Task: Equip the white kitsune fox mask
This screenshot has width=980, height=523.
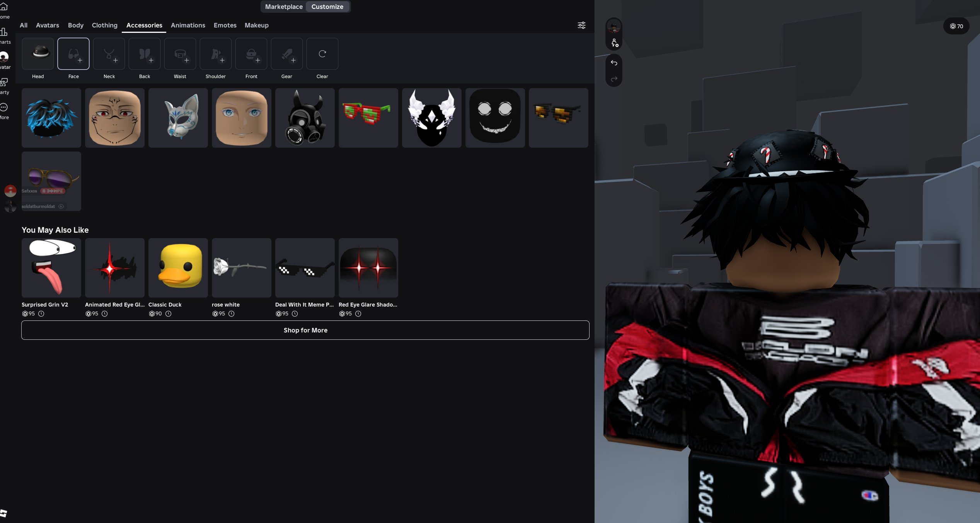Action: (178, 118)
